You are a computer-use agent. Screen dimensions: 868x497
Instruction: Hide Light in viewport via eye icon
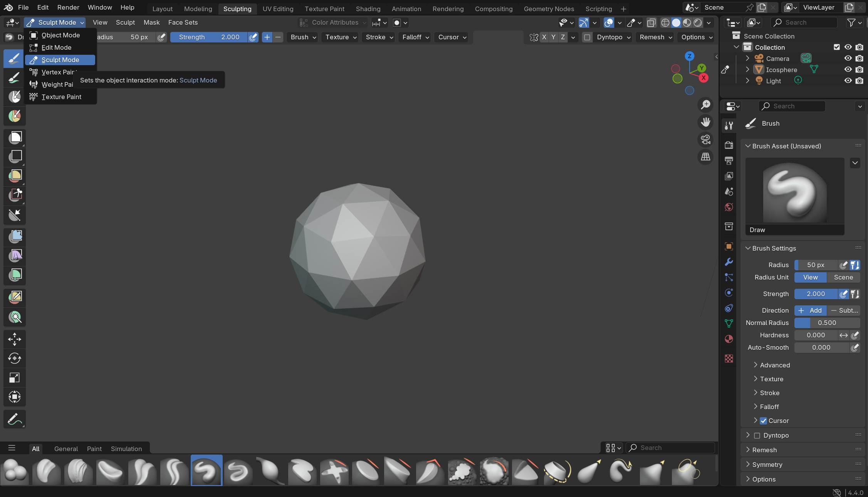click(848, 81)
